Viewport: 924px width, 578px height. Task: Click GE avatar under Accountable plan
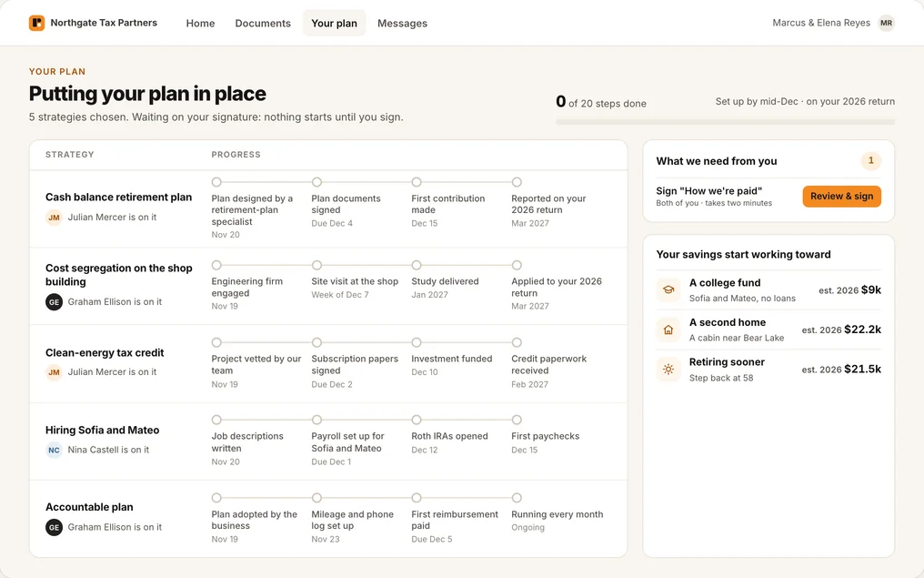pos(54,527)
